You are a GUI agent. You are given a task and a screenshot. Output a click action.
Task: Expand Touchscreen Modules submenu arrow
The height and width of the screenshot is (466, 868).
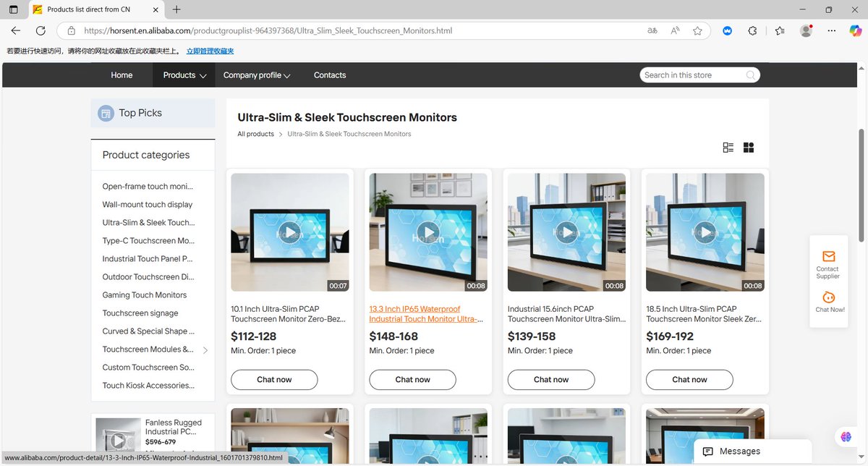(205, 350)
